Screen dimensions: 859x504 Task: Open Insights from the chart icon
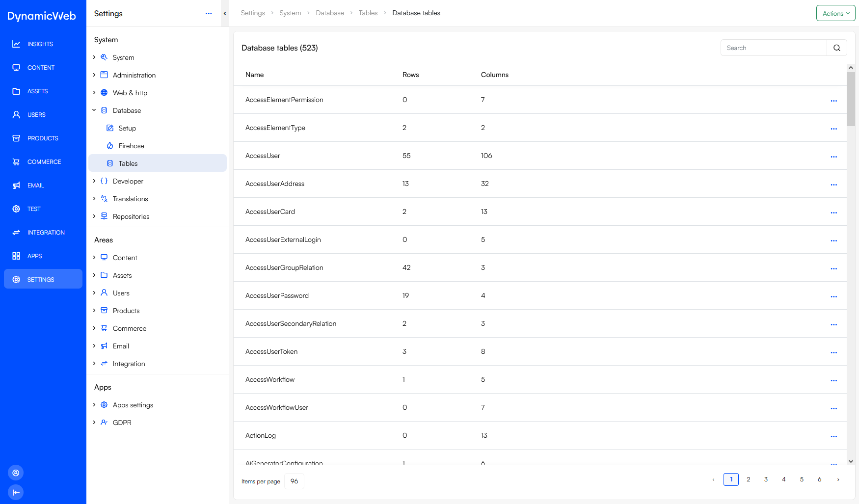[x=16, y=44]
